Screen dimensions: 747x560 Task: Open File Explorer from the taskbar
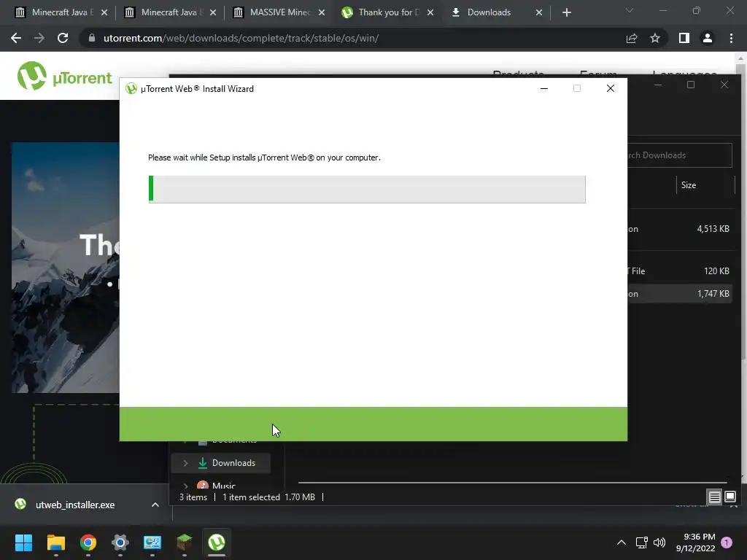(x=55, y=542)
